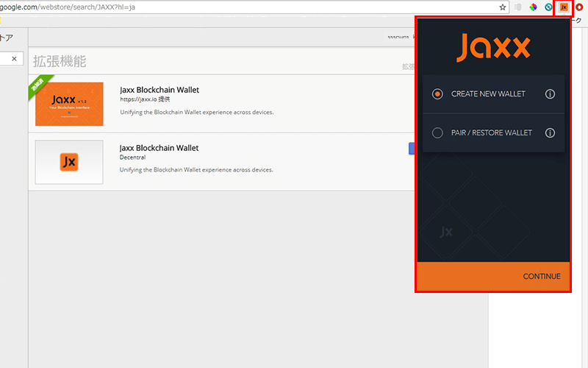Click the red circular extension icon
588x368 pixels.
click(579, 7)
